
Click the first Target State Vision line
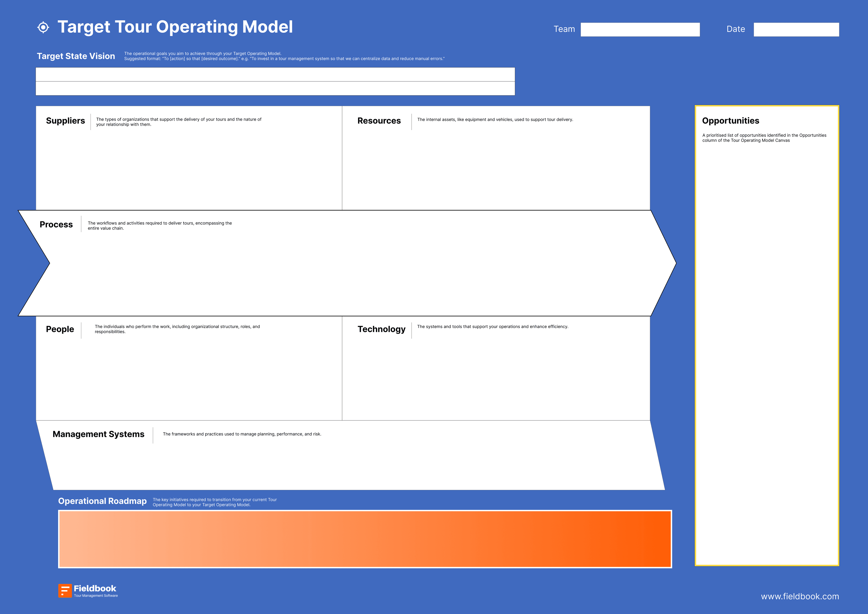tap(275, 74)
